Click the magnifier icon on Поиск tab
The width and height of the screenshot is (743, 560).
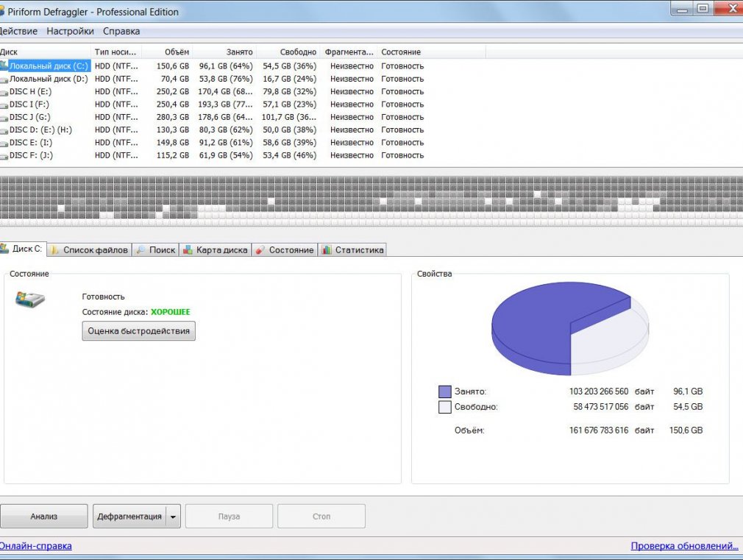pos(141,250)
